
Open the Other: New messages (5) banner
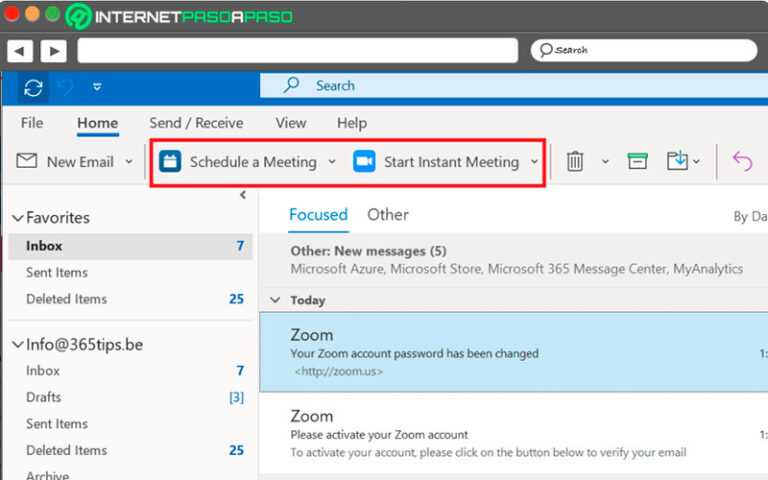click(514, 260)
